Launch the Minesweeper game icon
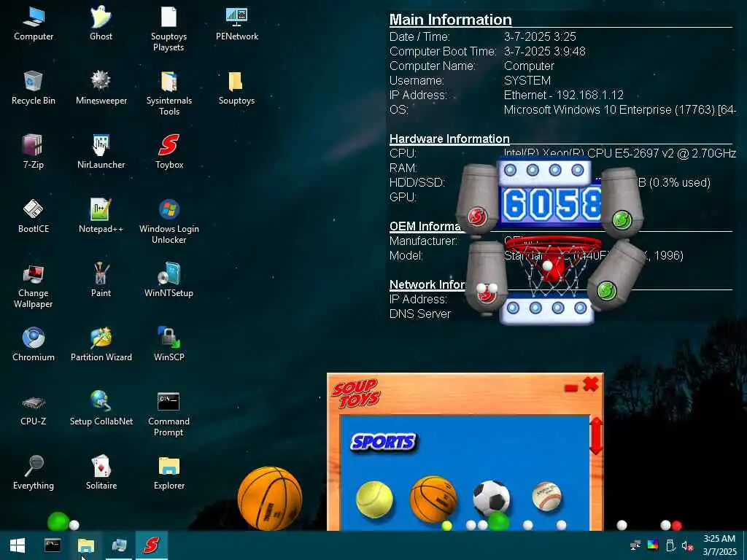747x560 pixels. pyautogui.click(x=101, y=88)
